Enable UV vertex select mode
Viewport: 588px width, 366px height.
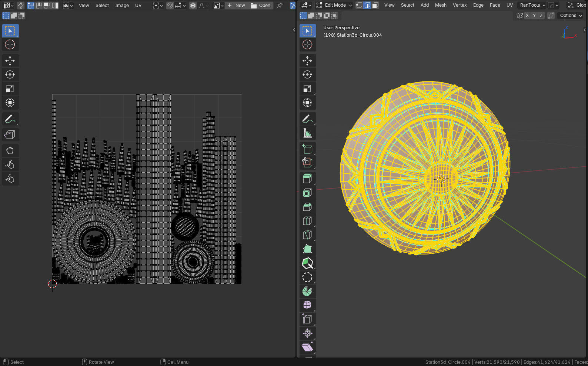(x=31, y=6)
